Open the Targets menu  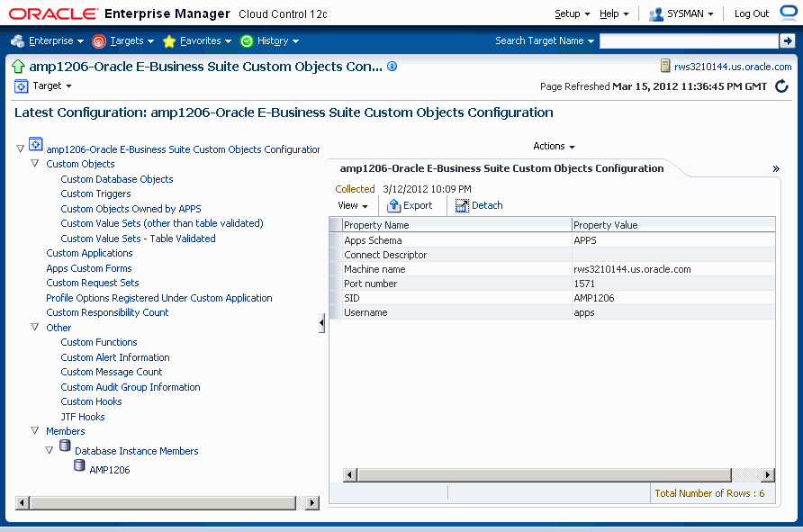131,41
